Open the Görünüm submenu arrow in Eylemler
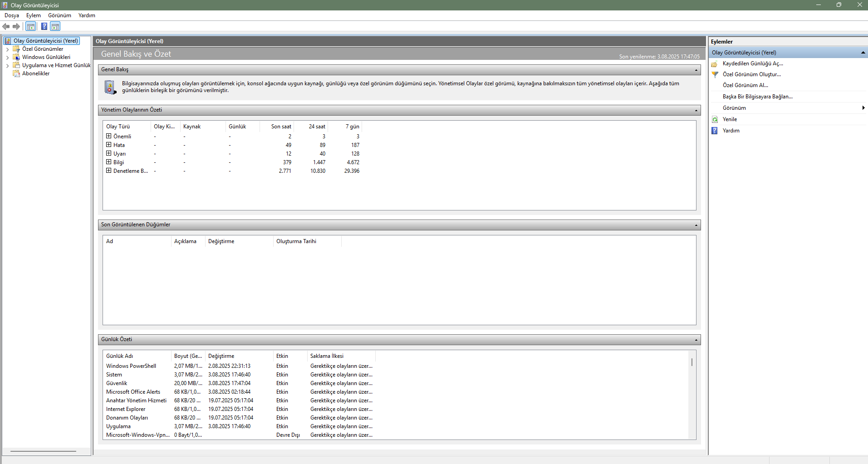The width and height of the screenshot is (868, 464). click(x=863, y=108)
